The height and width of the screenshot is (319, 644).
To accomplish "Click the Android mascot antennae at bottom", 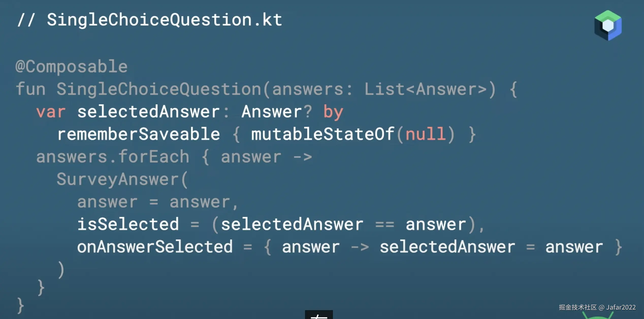I will 598,316.
